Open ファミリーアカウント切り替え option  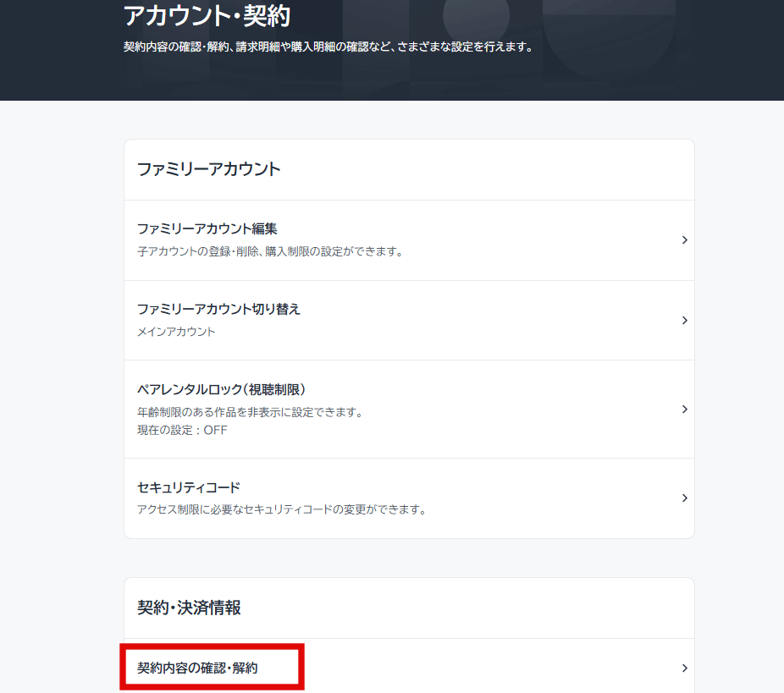point(218,309)
